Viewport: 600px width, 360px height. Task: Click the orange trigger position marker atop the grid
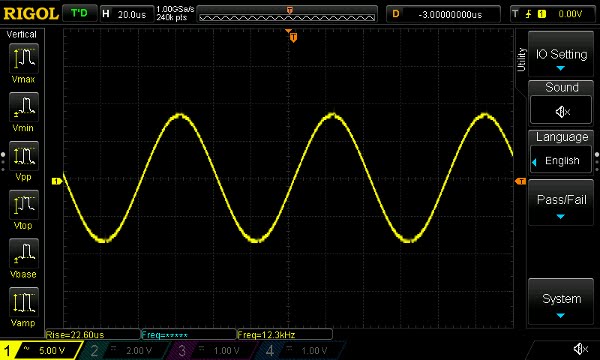pyautogui.click(x=293, y=37)
